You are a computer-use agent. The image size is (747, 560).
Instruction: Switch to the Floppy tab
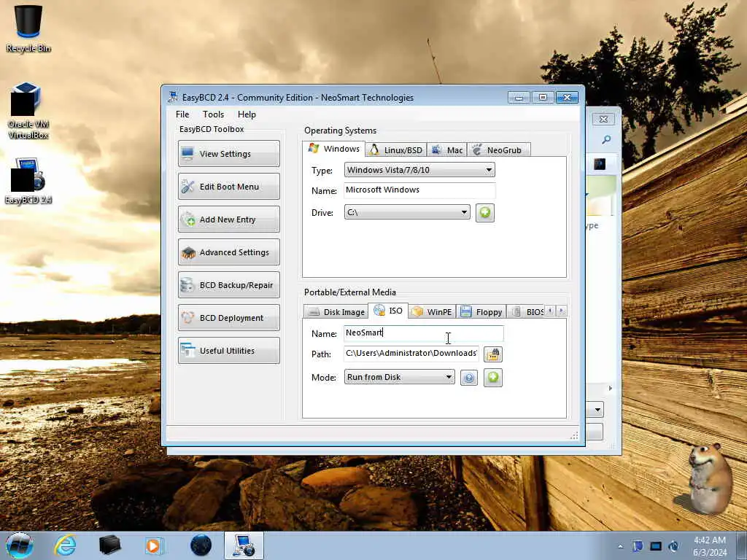click(481, 312)
